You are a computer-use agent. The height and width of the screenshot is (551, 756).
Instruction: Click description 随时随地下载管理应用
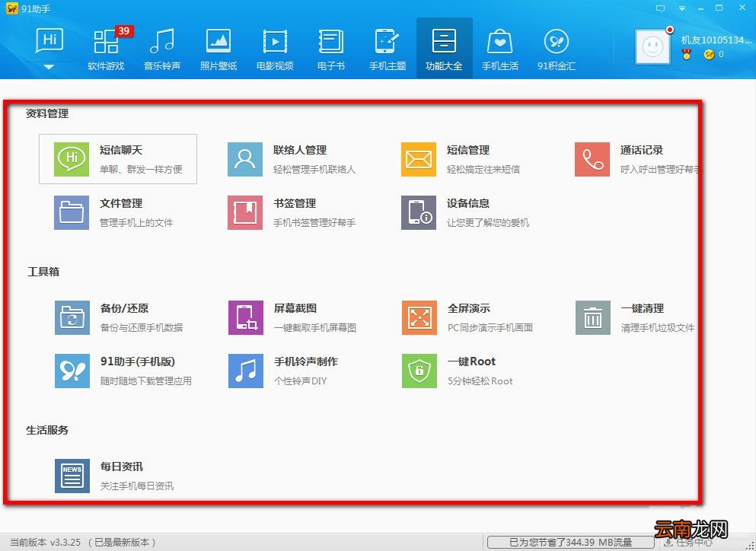(146, 381)
